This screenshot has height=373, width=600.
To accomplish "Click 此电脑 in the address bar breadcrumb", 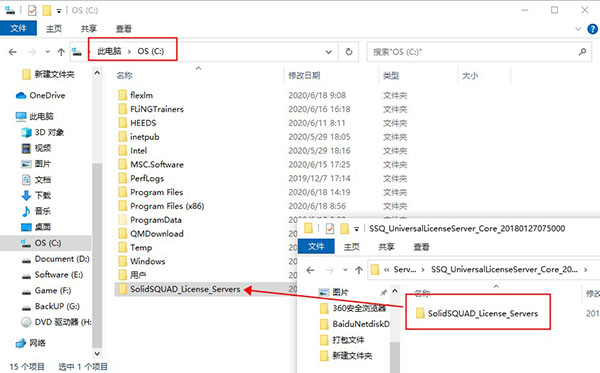I will pyautogui.click(x=109, y=51).
